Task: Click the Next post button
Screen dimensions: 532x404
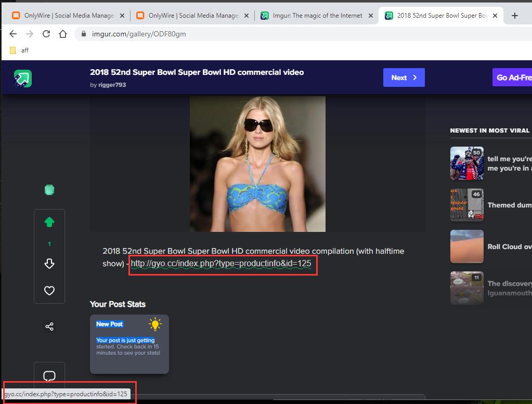Action: click(x=404, y=77)
